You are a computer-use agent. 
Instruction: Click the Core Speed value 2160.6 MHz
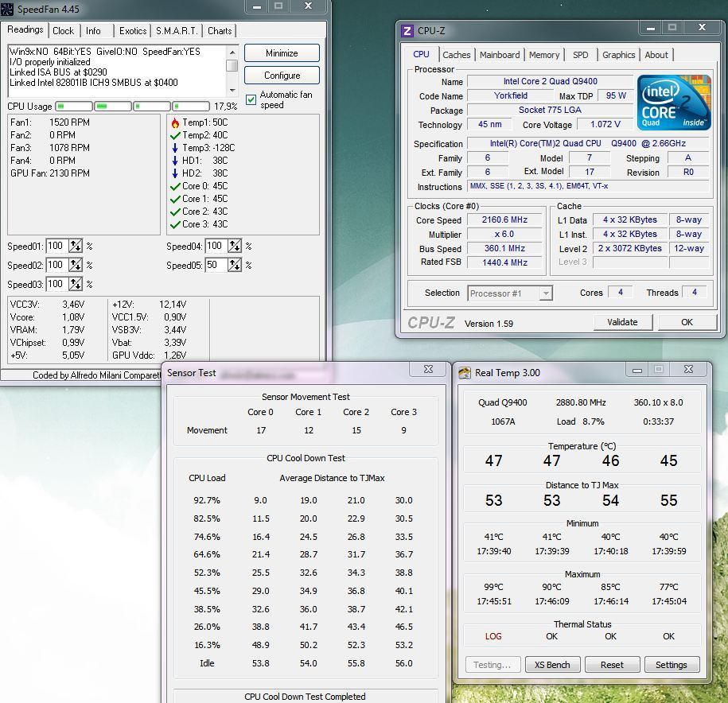(x=504, y=220)
